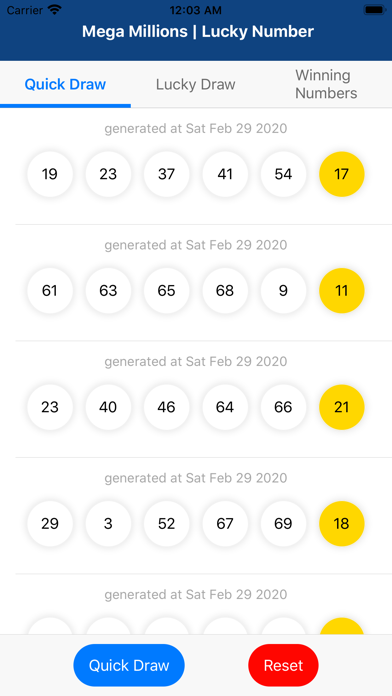Select white ball number 61
This screenshot has height=696, width=392.
tap(50, 291)
